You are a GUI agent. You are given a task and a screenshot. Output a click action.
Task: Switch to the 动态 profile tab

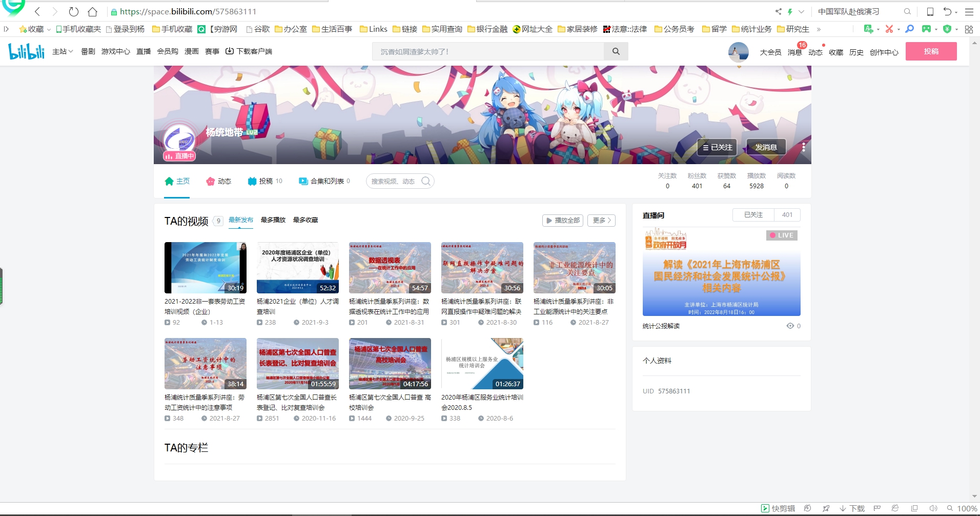click(219, 181)
